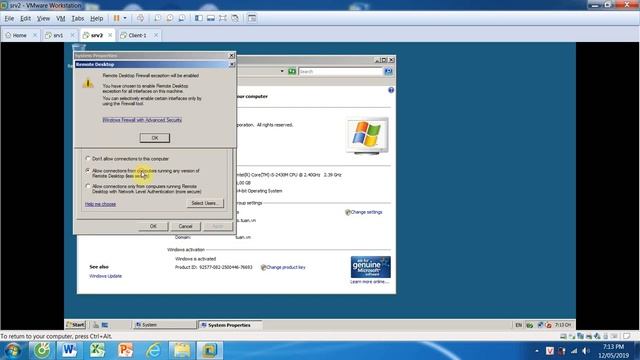Click Apply in System Properties dialog
The image size is (640, 360).
pos(218,226)
